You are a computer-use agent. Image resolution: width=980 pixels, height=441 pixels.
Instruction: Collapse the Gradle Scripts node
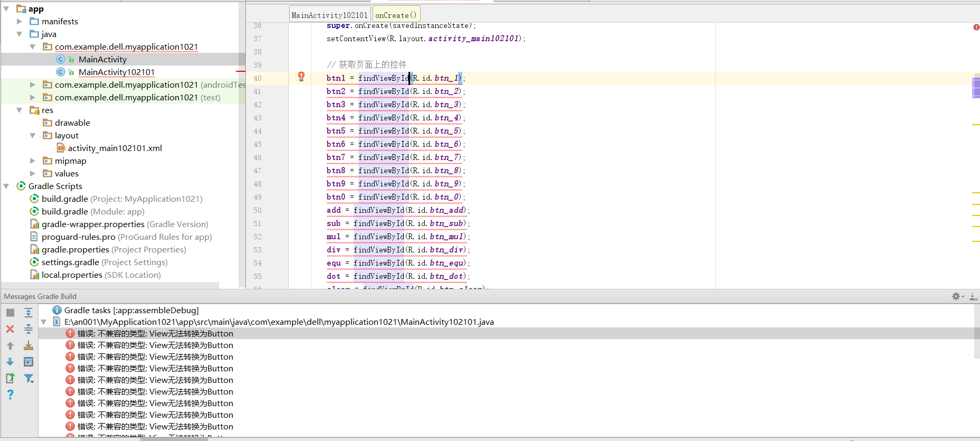[x=6, y=186]
